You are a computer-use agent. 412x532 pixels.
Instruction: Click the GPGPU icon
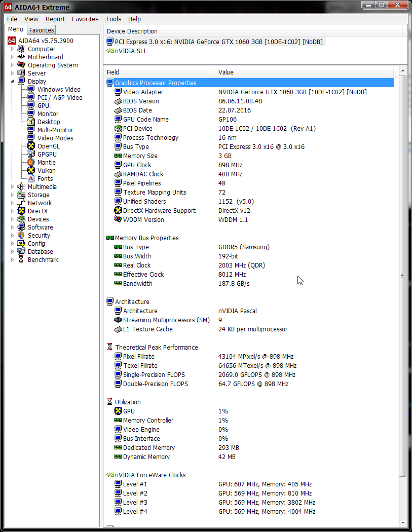pyautogui.click(x=31, y=155)
